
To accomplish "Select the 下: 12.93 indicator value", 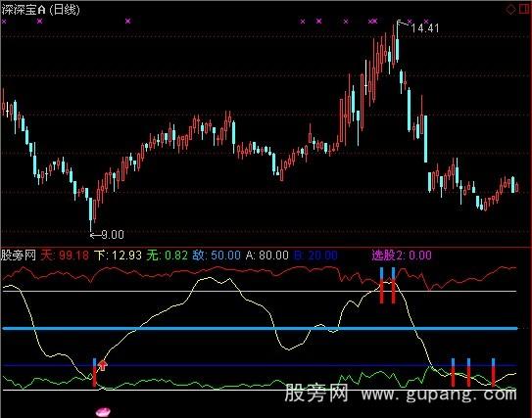I will click(x=118, y=255).
